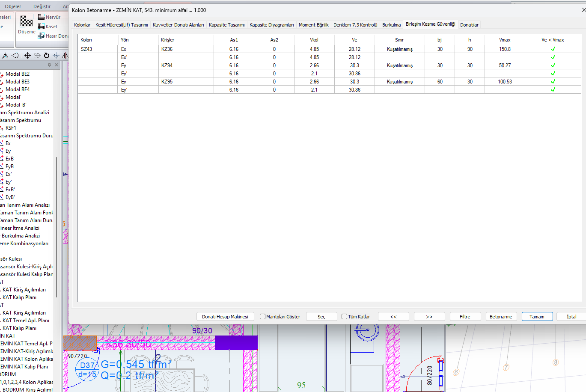
Task: Switch to Kapasite Tasarımı tab
Action: (x=227, y=25)
